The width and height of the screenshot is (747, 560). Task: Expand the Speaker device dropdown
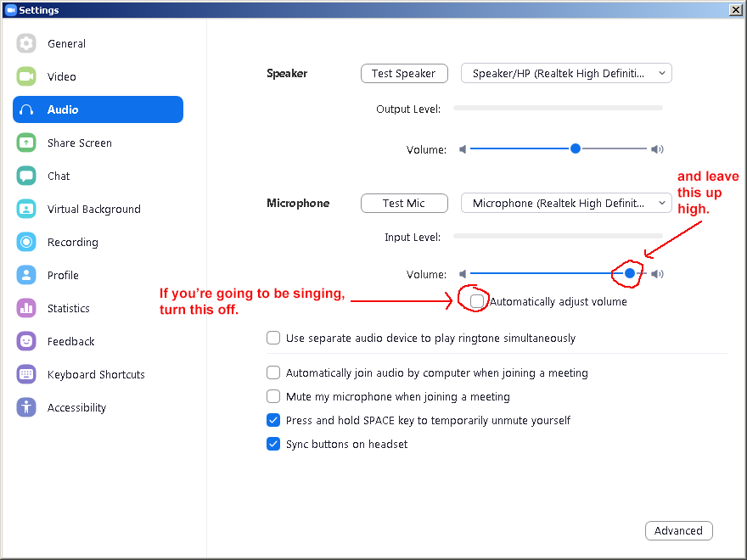(566, 73)
